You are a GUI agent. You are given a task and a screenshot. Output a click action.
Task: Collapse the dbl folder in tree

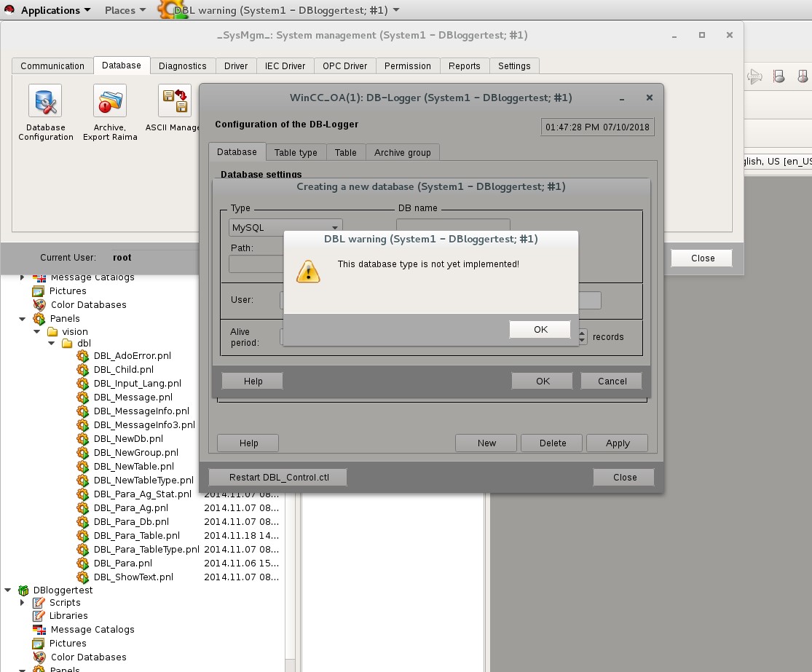tap(51, 343)
